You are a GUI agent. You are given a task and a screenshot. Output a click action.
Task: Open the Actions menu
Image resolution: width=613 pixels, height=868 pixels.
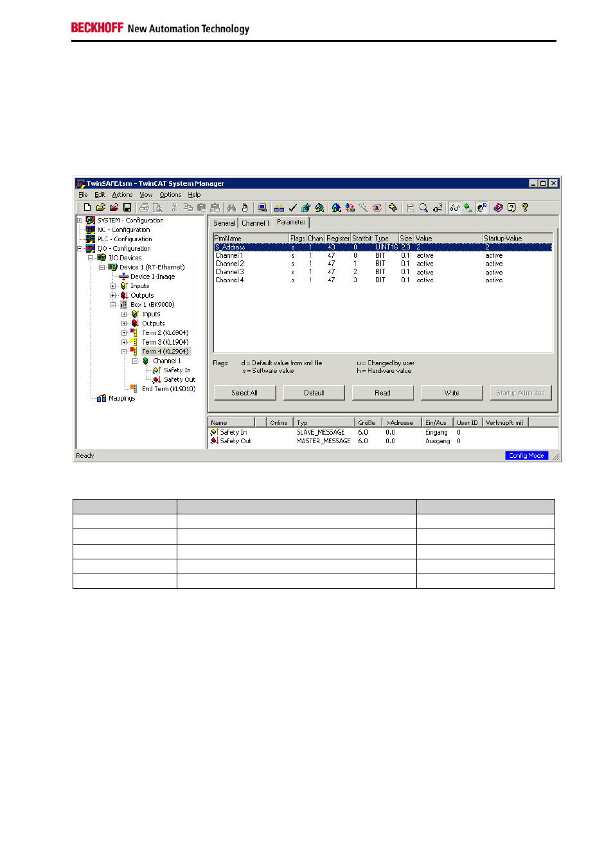point(122,195)
